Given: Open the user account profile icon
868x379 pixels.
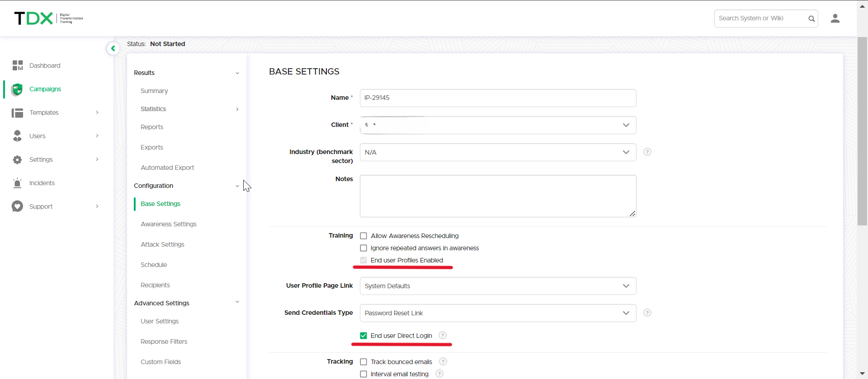Looking at the screenshot, I should pos(835,19).
